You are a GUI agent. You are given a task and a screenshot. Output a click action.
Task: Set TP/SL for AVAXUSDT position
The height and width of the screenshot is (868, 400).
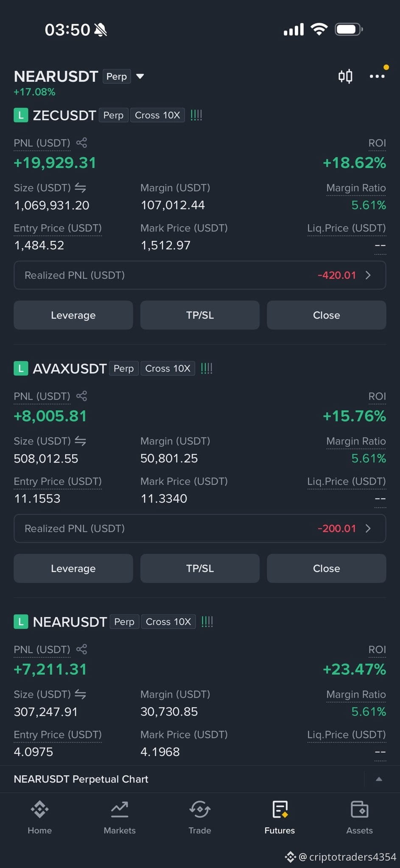pyautogui.click(x=200, y=568)
